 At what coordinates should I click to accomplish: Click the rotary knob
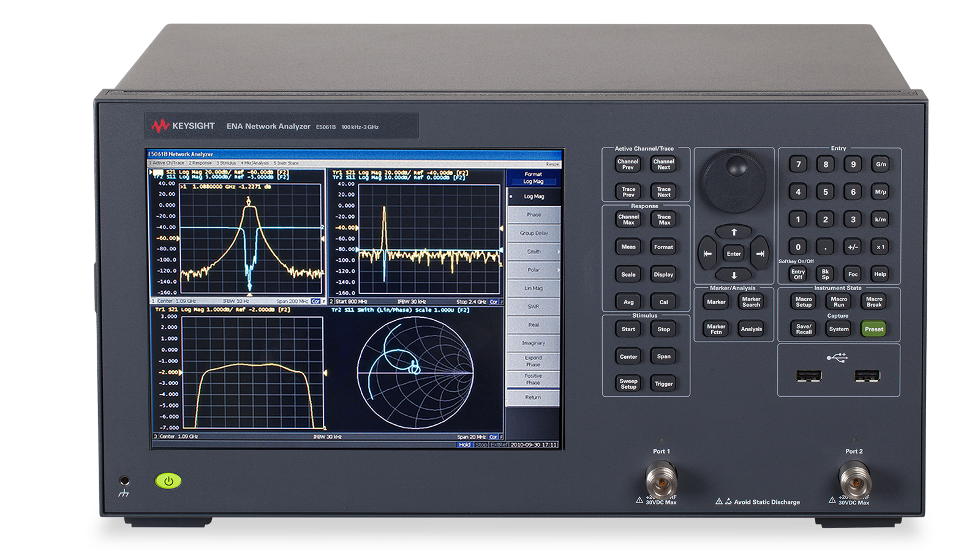click(734, 182)
